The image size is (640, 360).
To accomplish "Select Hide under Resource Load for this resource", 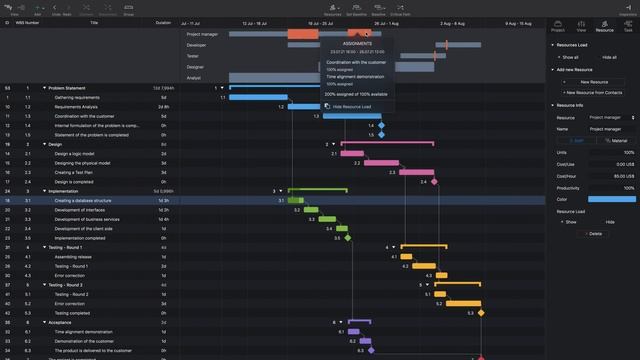I will [610, 222].
